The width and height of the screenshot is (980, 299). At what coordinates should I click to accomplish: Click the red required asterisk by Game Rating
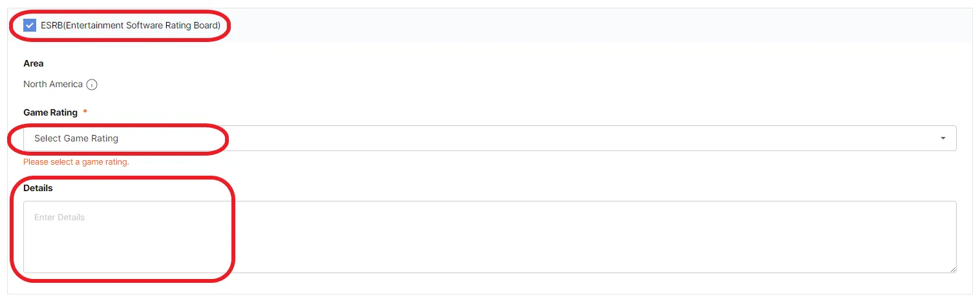coord(85,112)
